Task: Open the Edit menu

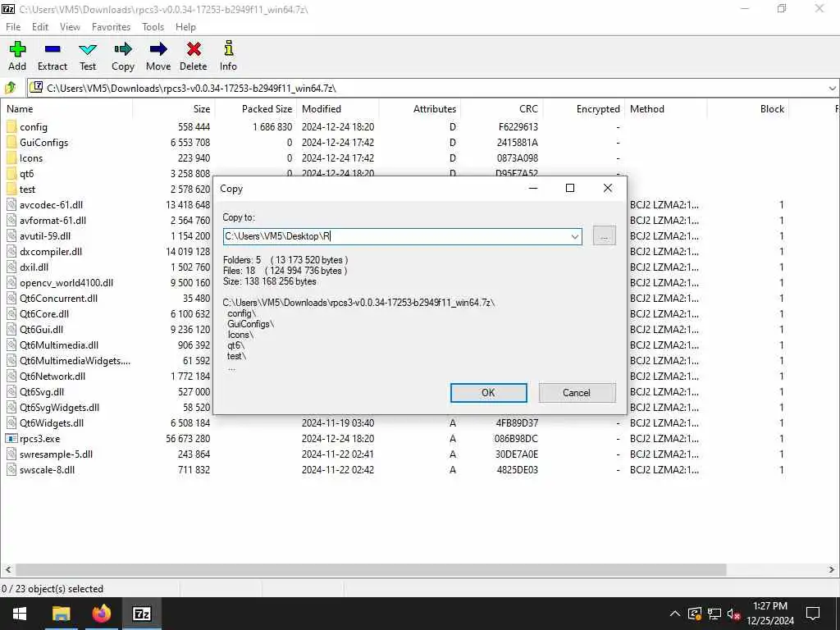Action: pyautogui.click(x=40, y=27)
